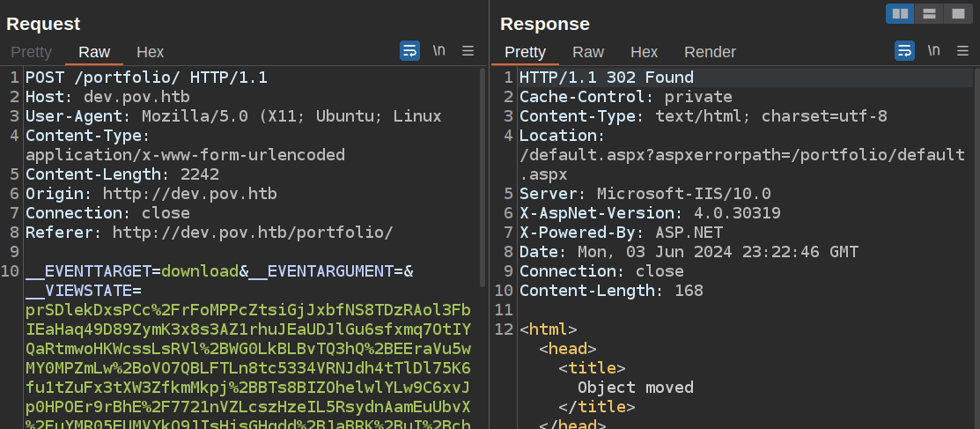This screenshot has height=429, width=980.
Task: Open the Hex view of the Response
Action: pos(644,52)
